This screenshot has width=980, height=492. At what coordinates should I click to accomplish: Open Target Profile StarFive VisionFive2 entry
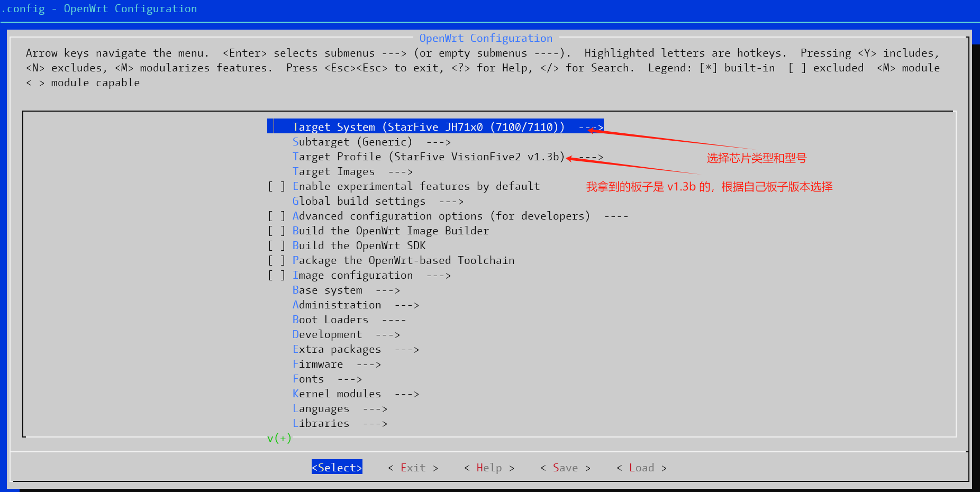tap(429, 157)
